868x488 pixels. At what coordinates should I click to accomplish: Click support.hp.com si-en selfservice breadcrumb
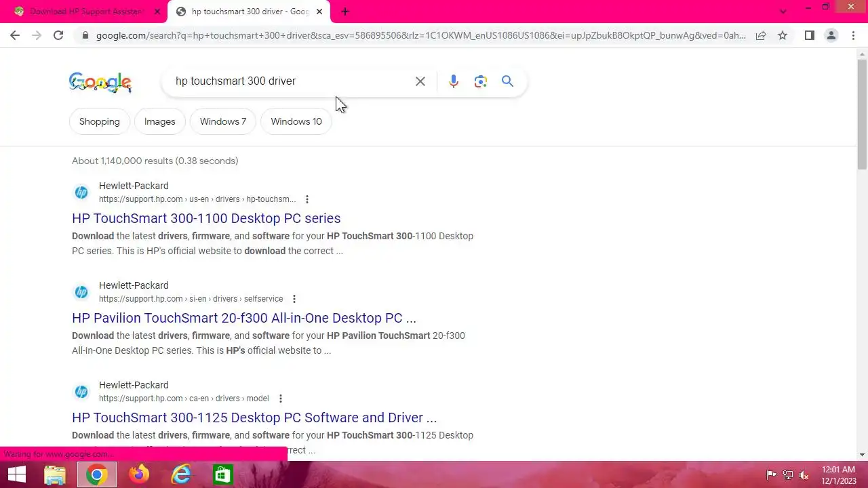pyautogui.click(x=191, y=299)
